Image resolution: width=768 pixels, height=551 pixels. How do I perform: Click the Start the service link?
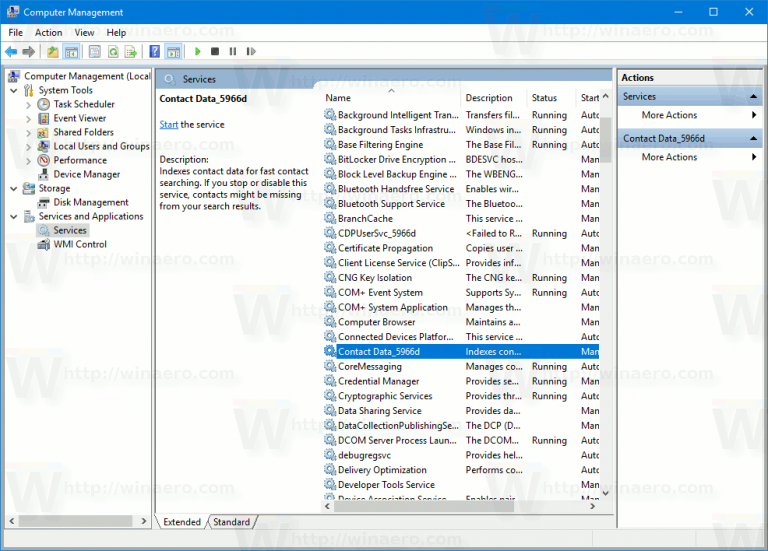tap(169, 125)
